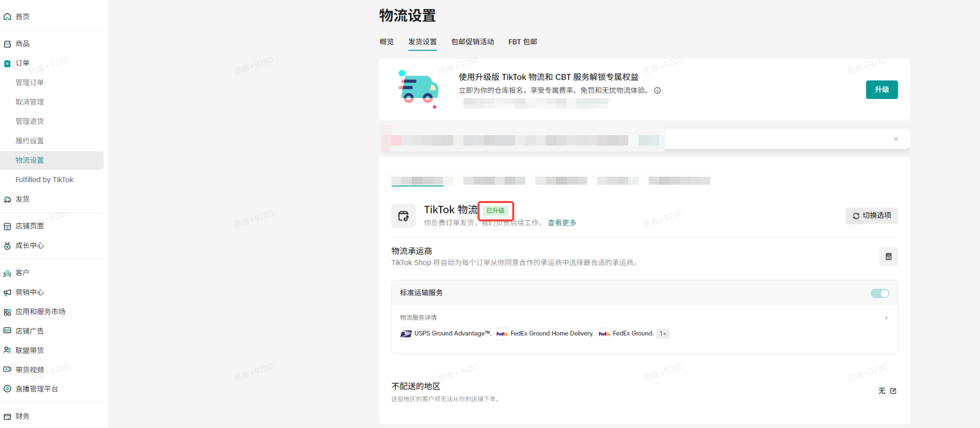Screen dimensions: 980x428
Task: Click the 切换选项 button
Action: tap(871, 216)
